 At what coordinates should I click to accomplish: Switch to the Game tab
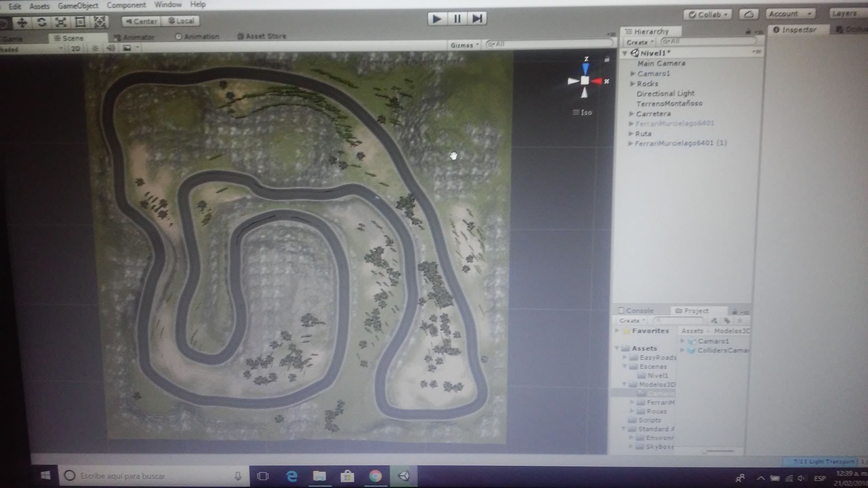coord(12,39)
